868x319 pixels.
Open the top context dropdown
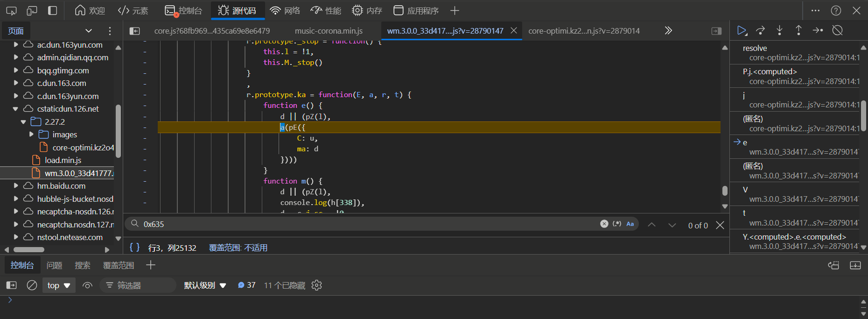tap(58, 285)
